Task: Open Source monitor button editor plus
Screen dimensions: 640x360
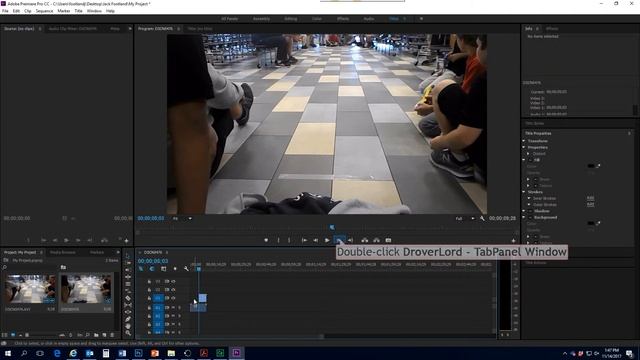Action: coord(126,241)
